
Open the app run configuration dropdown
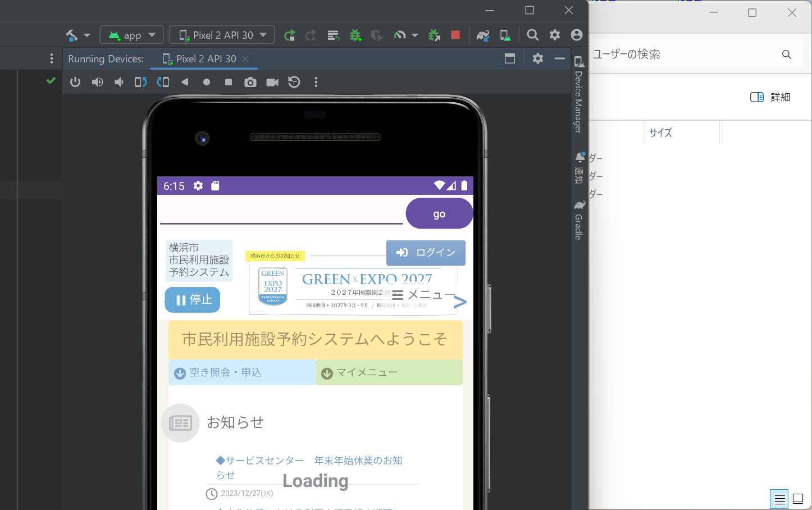131,34
